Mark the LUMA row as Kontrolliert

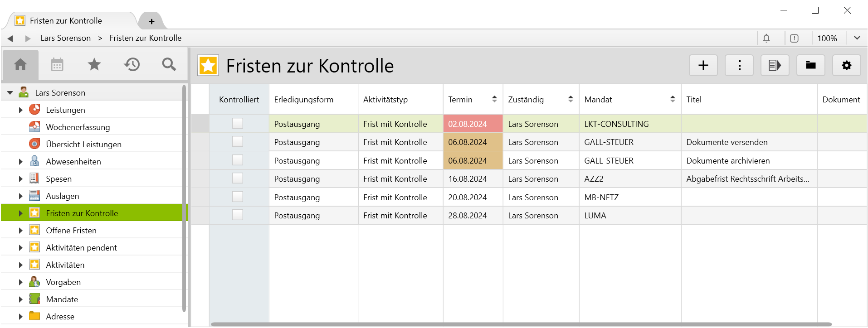[238, 215]
